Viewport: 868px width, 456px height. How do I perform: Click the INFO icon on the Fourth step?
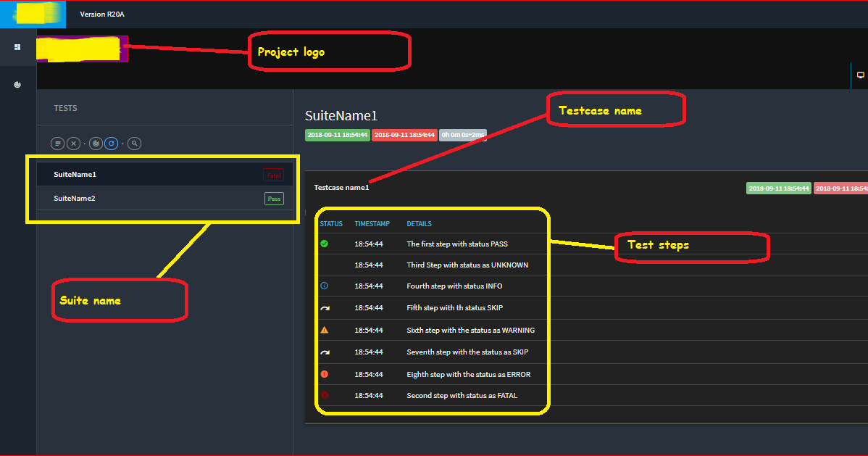324,286
